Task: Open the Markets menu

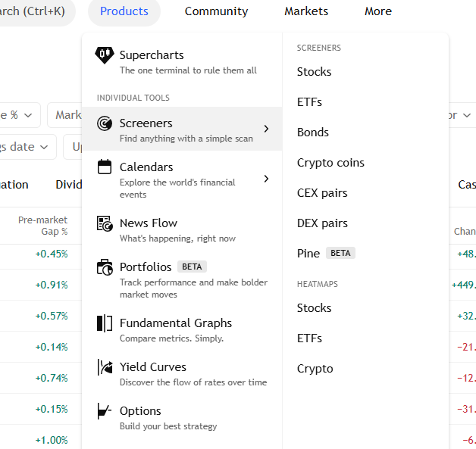Action: 306,11
